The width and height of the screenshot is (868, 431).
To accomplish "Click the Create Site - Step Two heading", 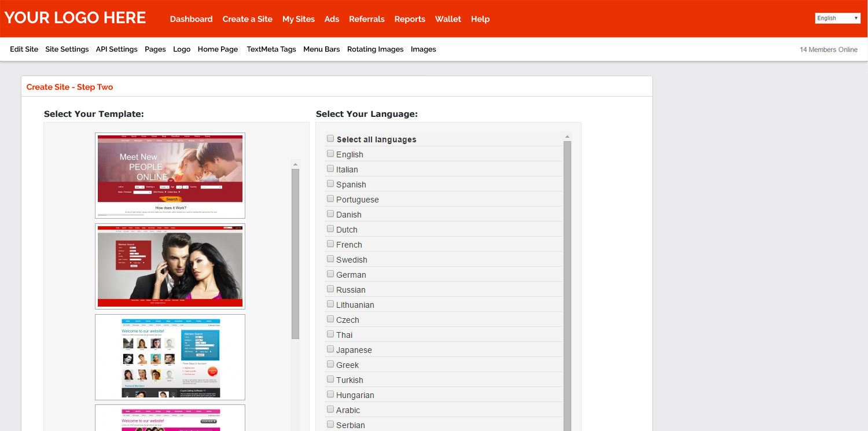I will (70, 87).
